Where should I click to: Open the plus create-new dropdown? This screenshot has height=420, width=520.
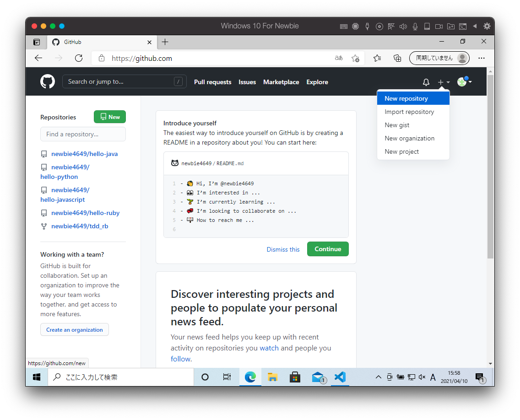444,82
